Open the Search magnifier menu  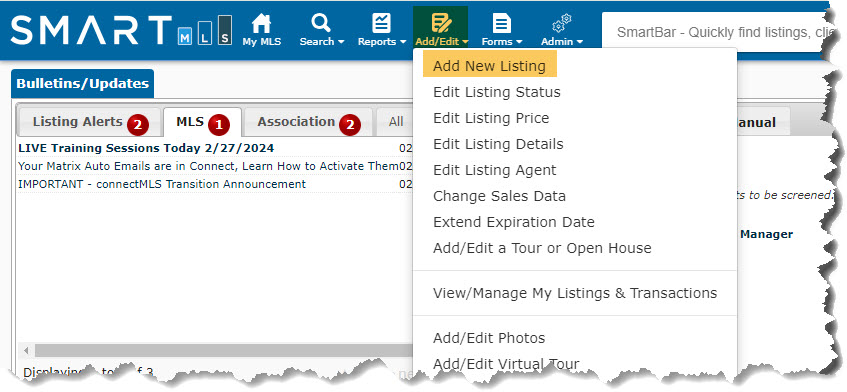[x=321, y=23]
